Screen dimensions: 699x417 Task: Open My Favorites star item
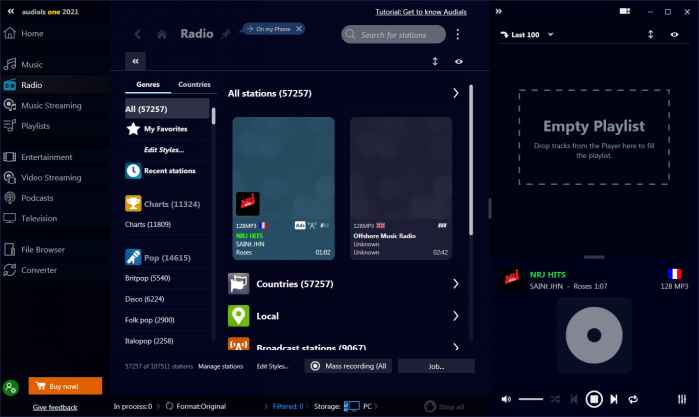[164, 129]
